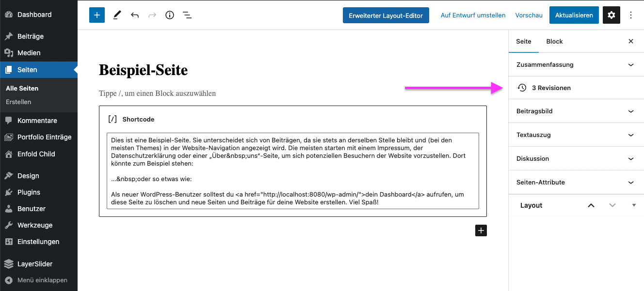Click the Enfold Child house icon
This screenshot has width=644, height=291.
pyautogui.click(x=9, y=154)
